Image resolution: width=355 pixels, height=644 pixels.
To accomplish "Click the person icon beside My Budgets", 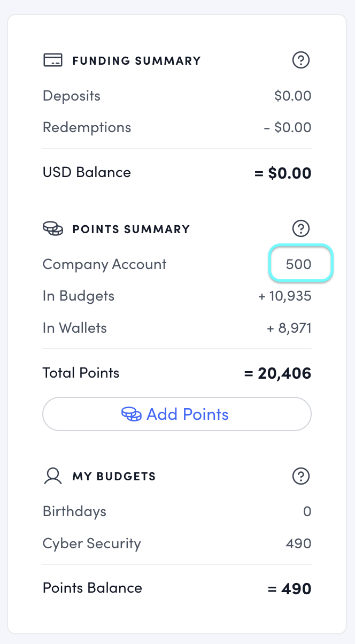I will (53, 476).
